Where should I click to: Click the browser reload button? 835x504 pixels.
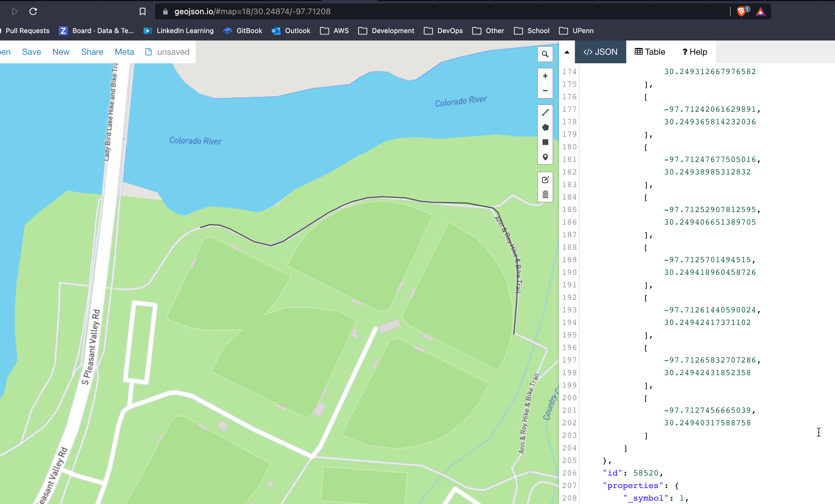pos(33,11)
